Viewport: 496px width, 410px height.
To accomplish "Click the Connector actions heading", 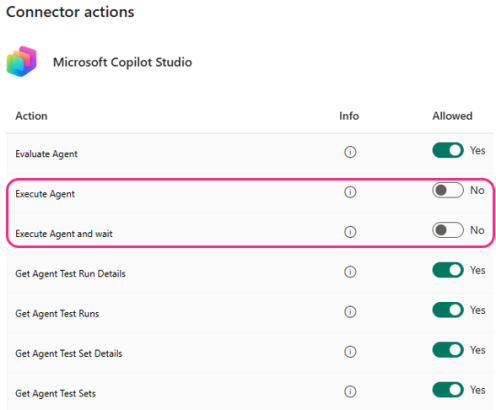I will [70, 12].
